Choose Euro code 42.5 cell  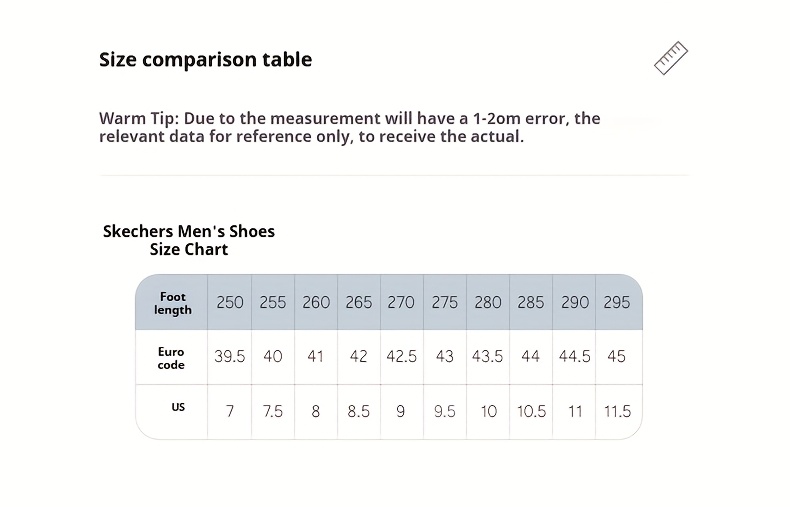[401, 357]
